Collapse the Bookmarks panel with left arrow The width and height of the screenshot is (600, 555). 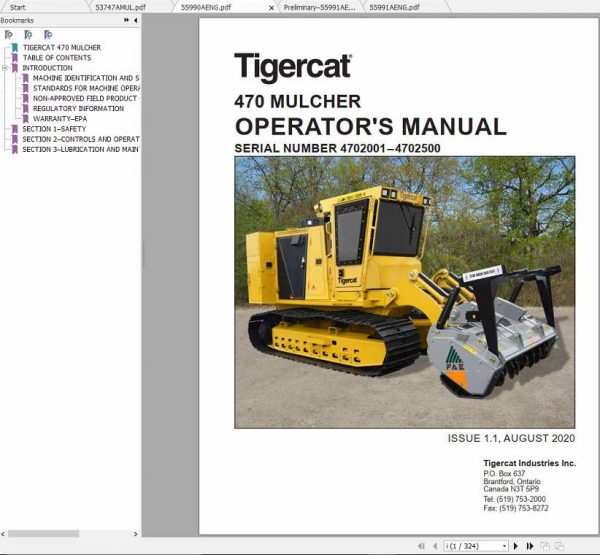pos(135,20)
